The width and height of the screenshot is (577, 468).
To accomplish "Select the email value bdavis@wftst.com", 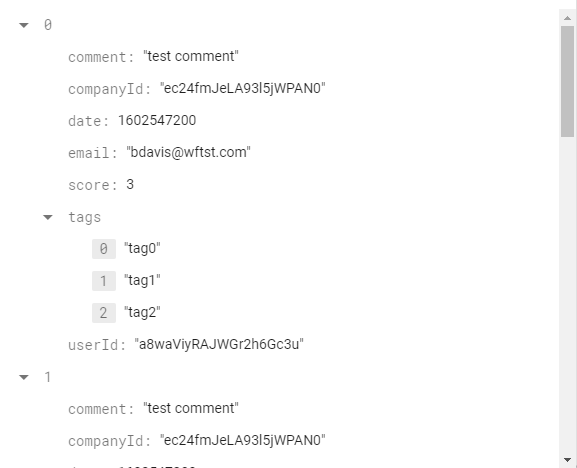I will [x=188, y=152].
